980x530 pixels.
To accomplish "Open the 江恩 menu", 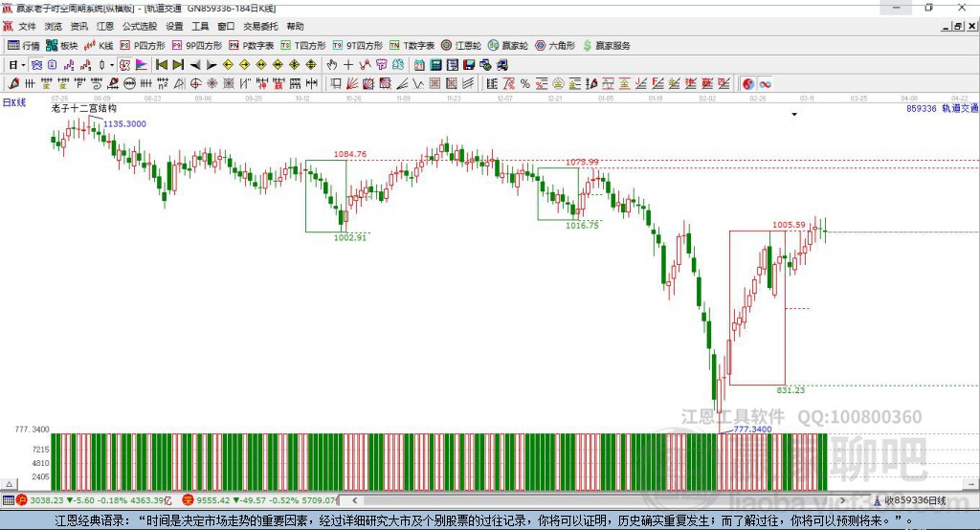I will [x=105, y=26].
